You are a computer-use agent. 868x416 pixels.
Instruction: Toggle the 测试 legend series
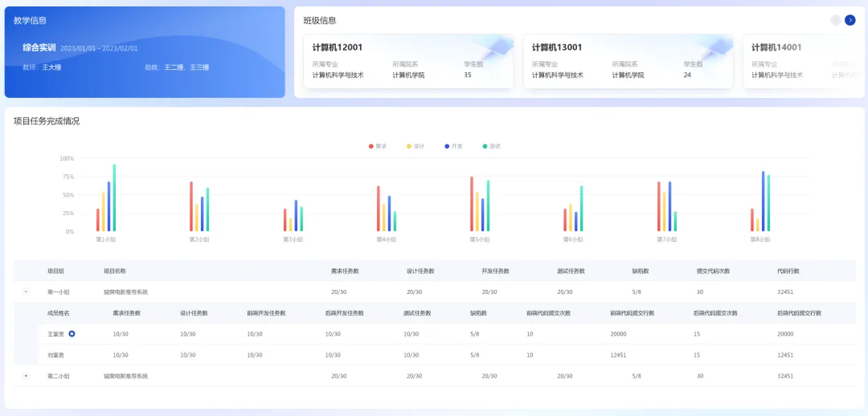click(x=491, y=146)
